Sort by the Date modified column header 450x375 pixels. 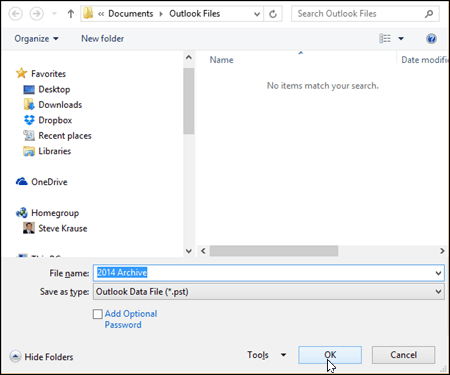(x=424, y=60)
